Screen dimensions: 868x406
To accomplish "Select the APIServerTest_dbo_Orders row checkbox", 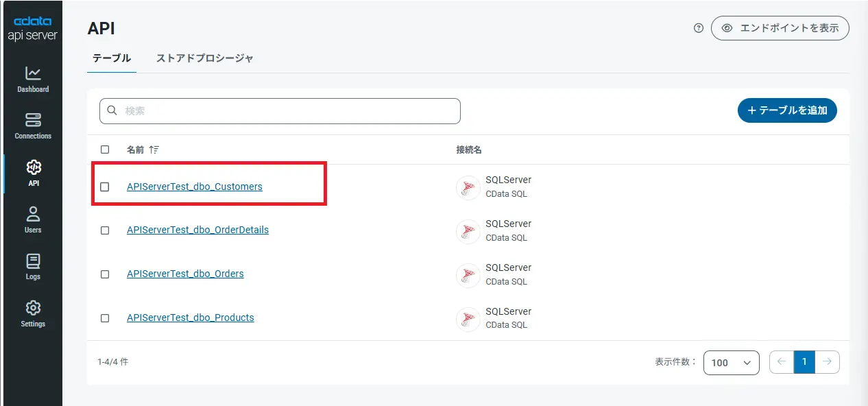I will pyautogui.click(x=105, y=274).
